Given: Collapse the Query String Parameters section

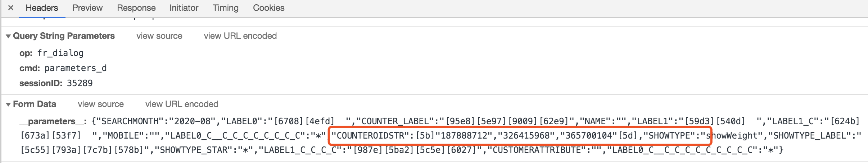Looking at the screenshot, I should pos(8,36).
